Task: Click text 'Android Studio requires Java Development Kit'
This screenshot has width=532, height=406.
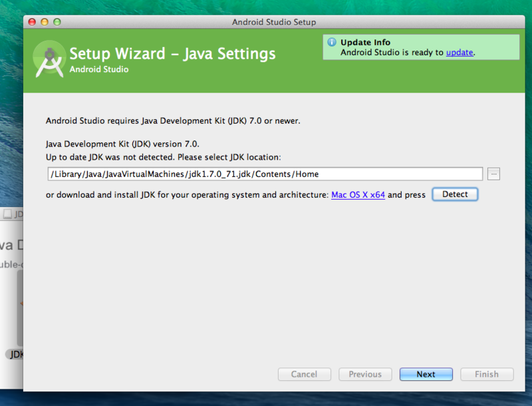Action: (x=136, y=121)
